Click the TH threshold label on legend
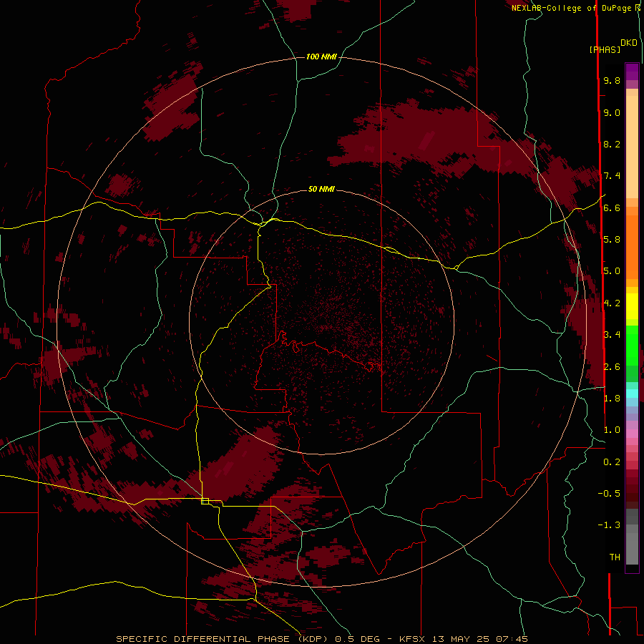644x644 pixels. [615, 557]
